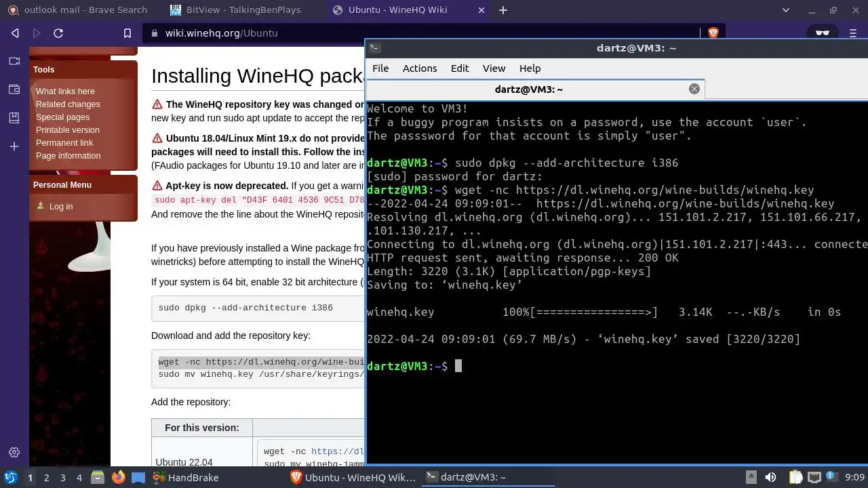
Task: Select the dartz@VM3 taskbar entry
Action: click(x=488, y=477)
